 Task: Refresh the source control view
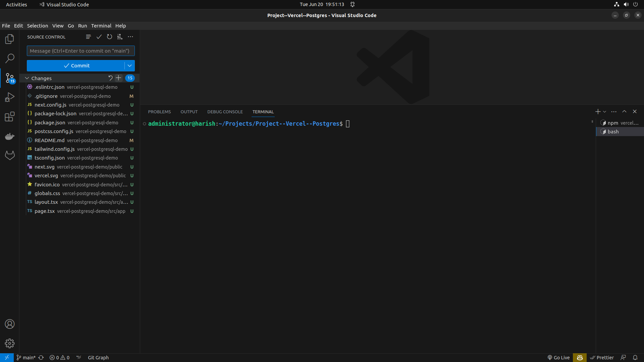[109, 37]
